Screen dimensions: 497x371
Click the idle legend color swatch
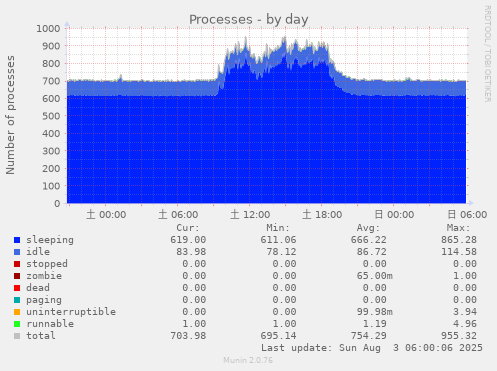(x=17, y=252)
